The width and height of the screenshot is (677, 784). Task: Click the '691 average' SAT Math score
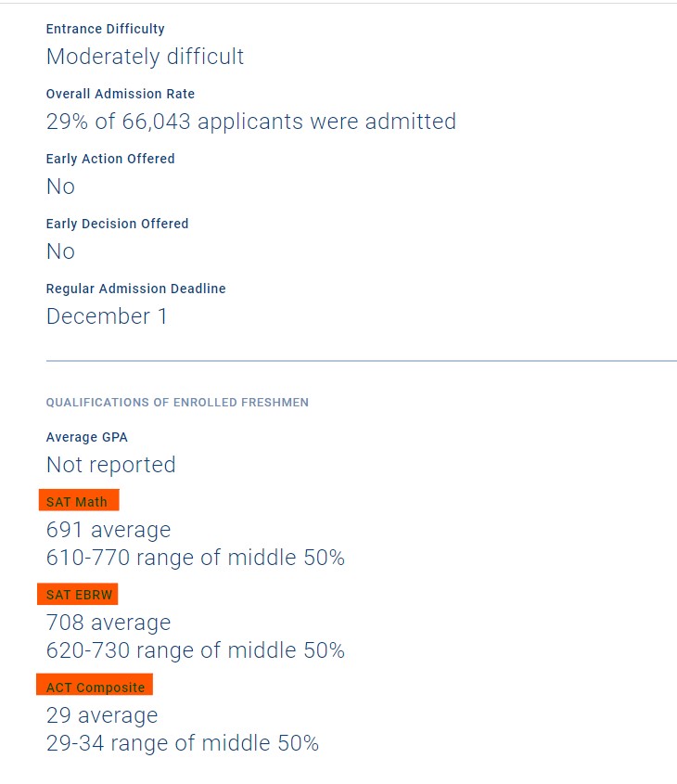pos(109,530)
